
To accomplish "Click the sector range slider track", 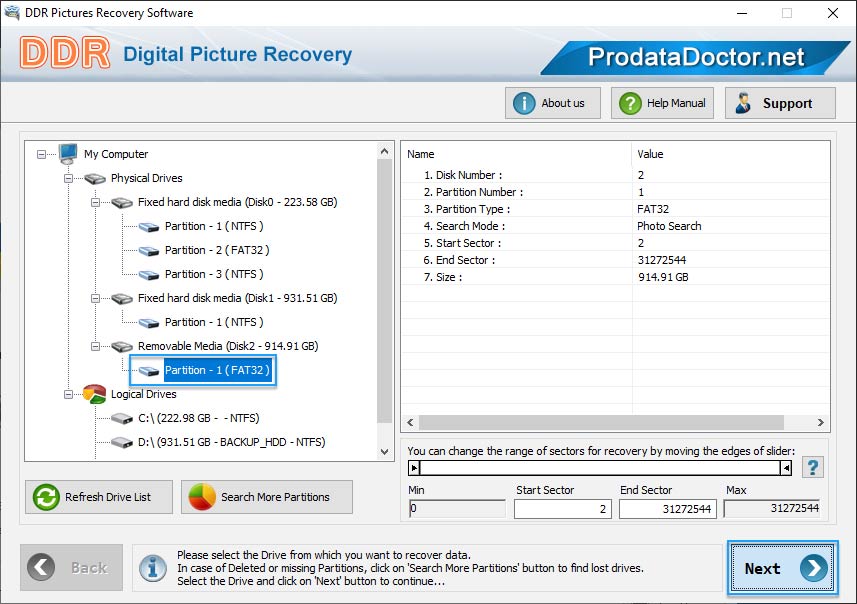I will click(x=600, y=468).
